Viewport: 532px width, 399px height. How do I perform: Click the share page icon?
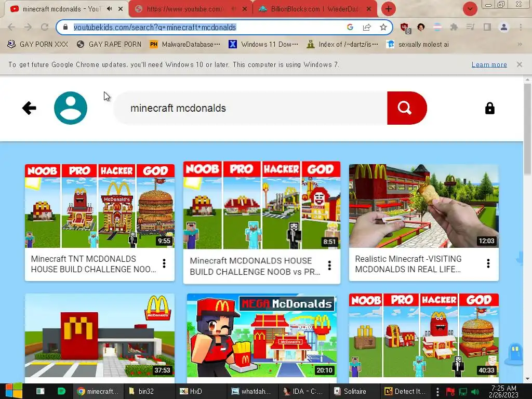coord(367,27)
